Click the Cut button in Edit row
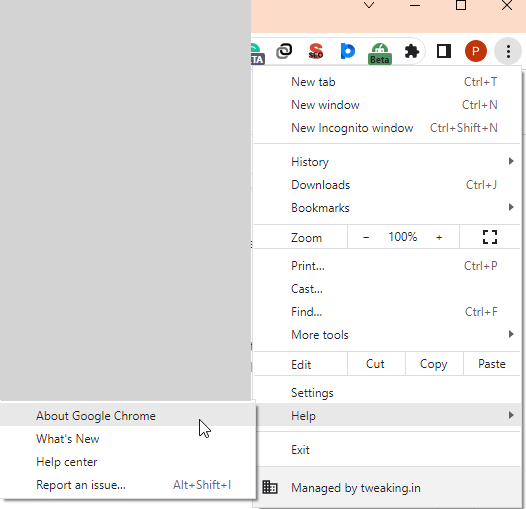The width and height of the screenshot is (526, 509). click(x=376, y=364)
